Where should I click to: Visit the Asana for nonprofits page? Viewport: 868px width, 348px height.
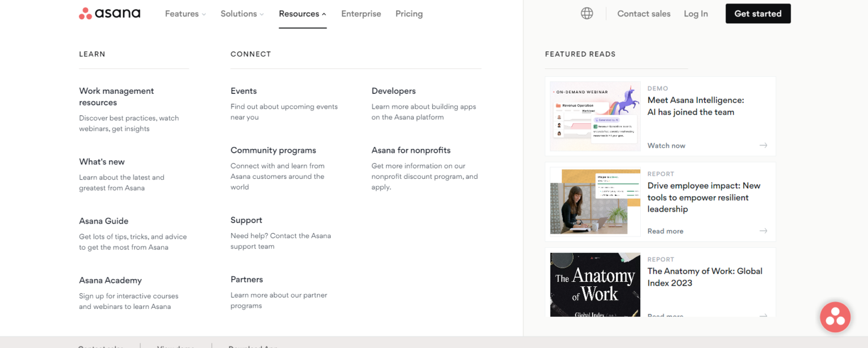[x=411, y=150]
